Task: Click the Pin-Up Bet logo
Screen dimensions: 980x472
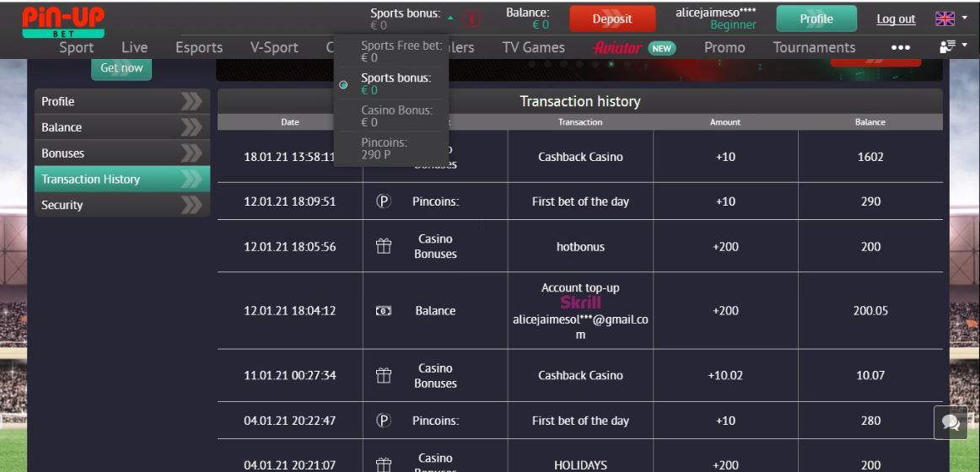Action: click(63, 20)
